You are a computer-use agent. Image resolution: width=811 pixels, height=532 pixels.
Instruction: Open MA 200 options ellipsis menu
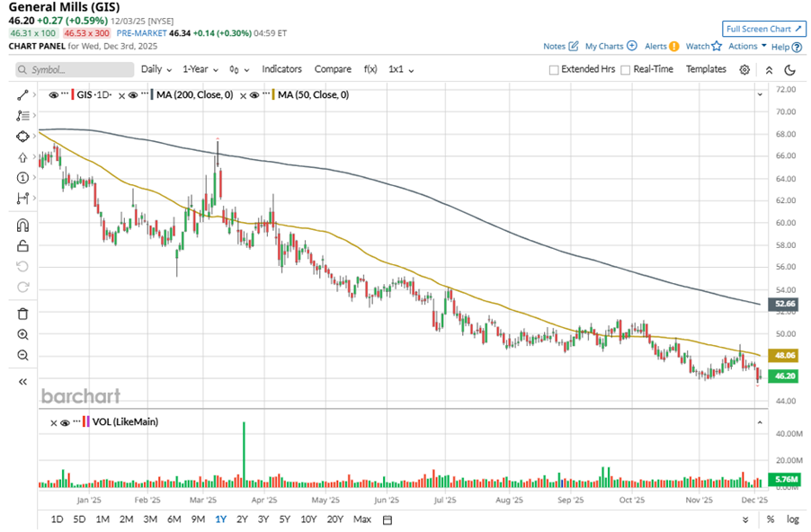145,93
